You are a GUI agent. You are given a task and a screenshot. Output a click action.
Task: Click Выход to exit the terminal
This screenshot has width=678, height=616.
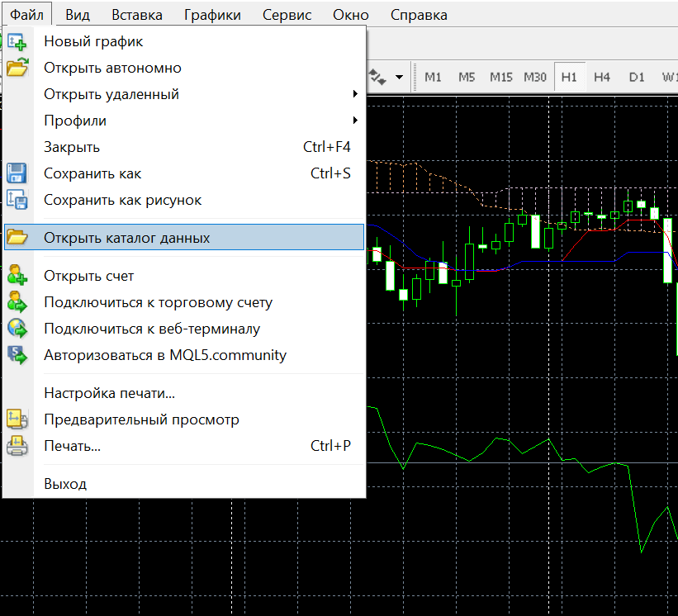65,484
